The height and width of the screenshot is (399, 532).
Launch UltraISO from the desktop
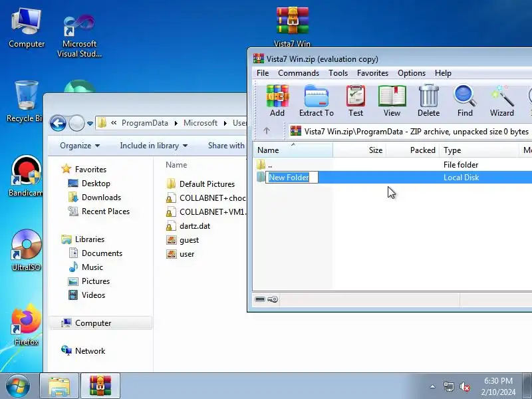point(26,251)
